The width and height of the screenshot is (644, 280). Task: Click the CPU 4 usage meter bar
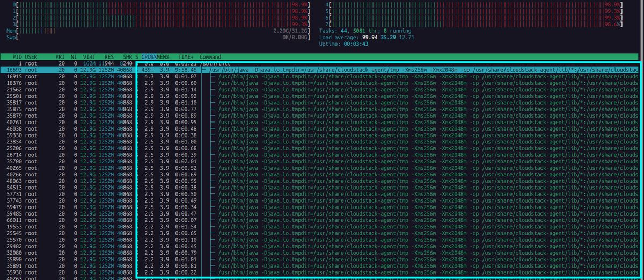pyautogui.click(x=475, y=4)
